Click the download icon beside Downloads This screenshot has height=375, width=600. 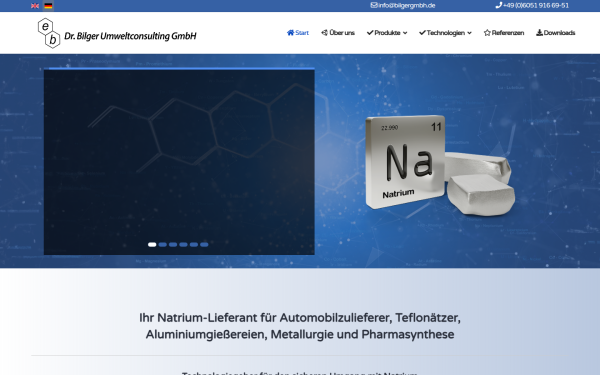[x=539, y=33]
